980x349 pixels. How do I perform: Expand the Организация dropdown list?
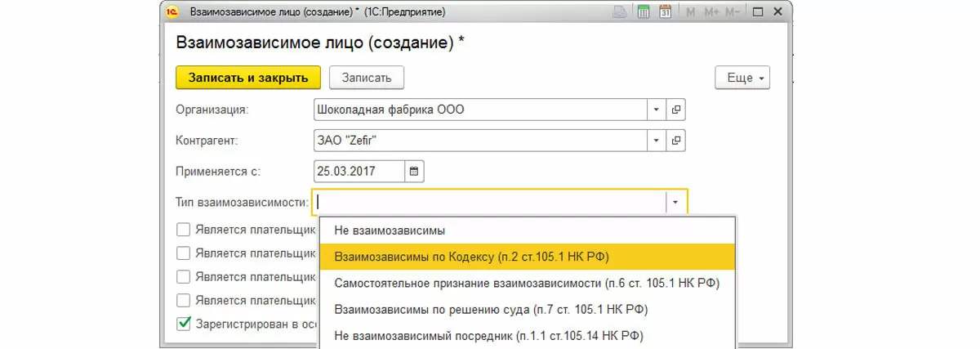point(657,109)
